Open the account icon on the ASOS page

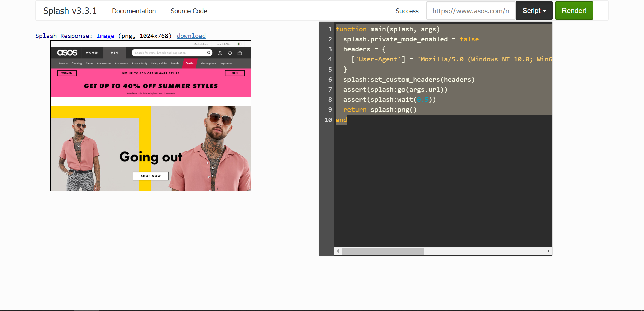(x=220, y=53)
